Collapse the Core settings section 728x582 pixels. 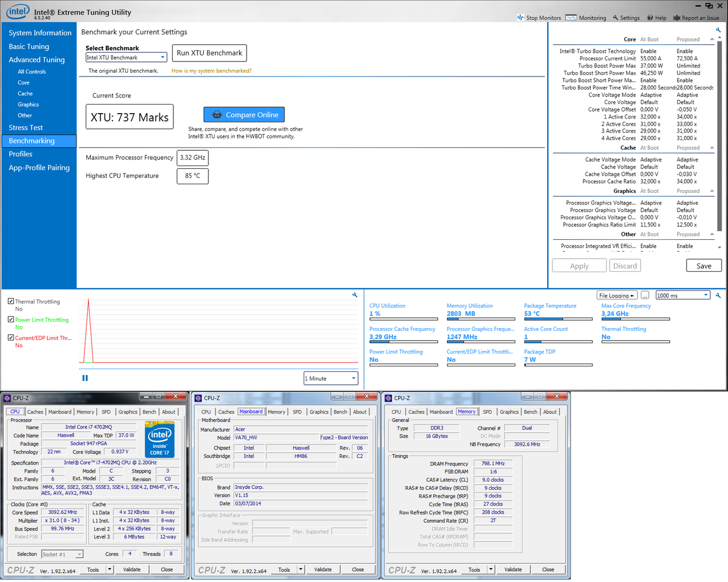tap(712, 39)
